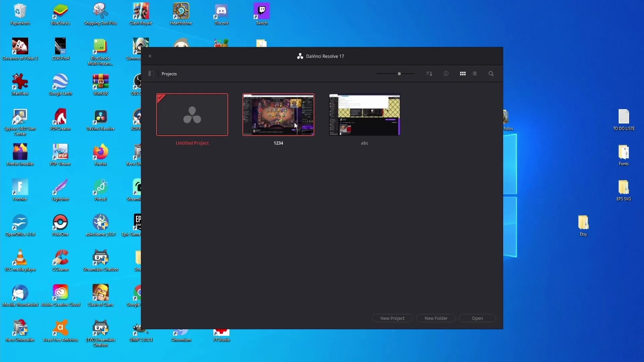Click the sort/filter icon in Projects
This screenshot has height=362, width=644.
(x=429, y=73)
